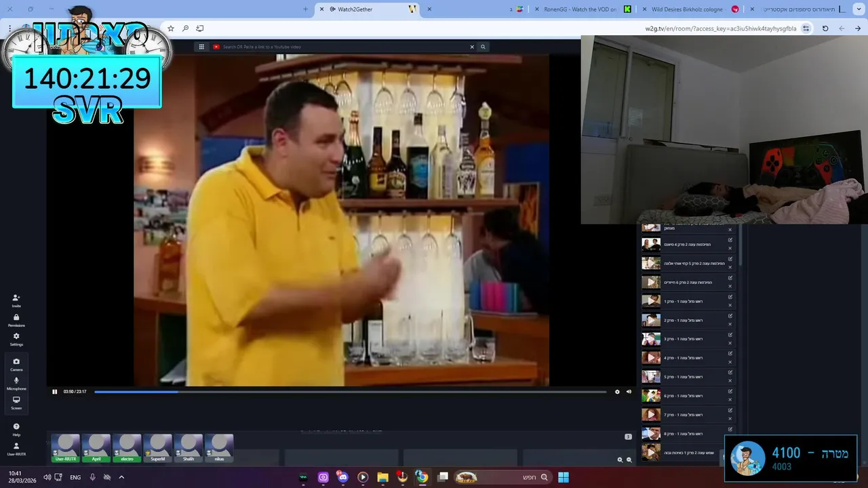Open site info icon in address bar
The width and height of the screenshot is (868, 488).
[x=806, y=28]
